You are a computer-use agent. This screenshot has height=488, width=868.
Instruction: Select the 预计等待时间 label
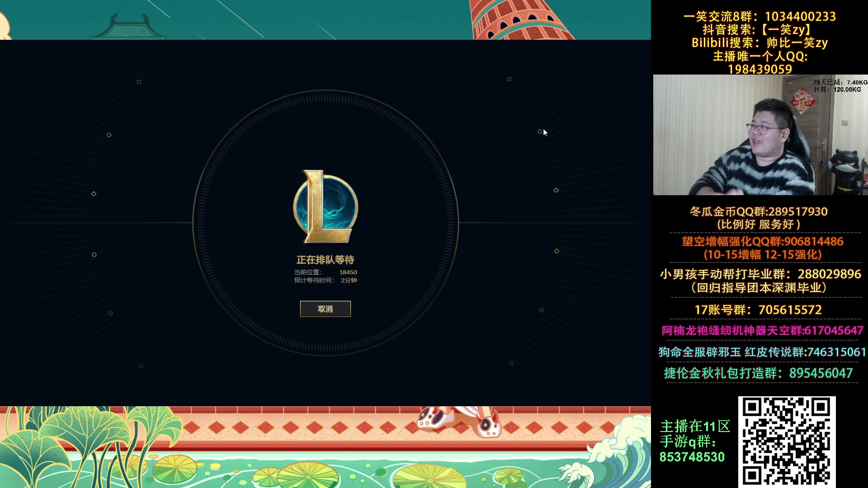pyautogui.click(x=314, y=281)
